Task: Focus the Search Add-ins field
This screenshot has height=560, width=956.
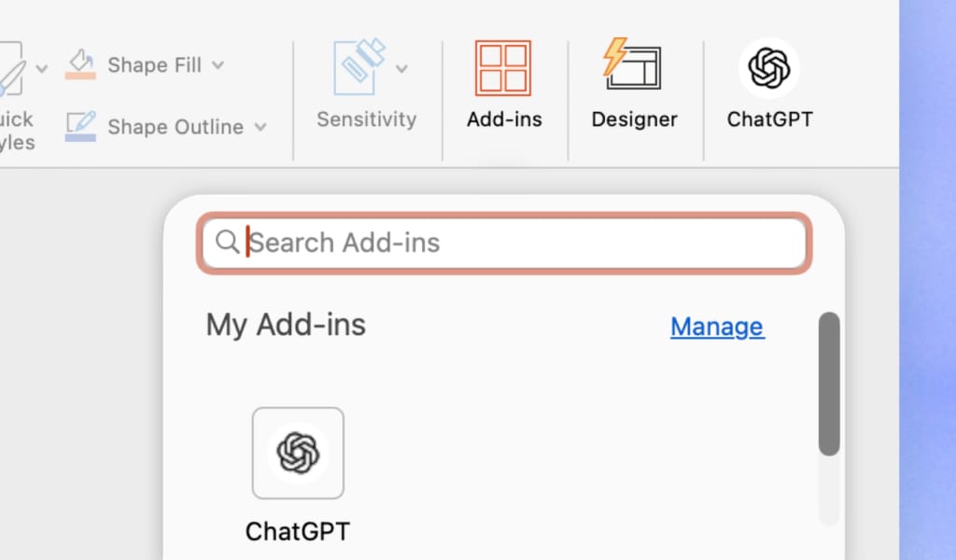Action: [x=504, y=244]
